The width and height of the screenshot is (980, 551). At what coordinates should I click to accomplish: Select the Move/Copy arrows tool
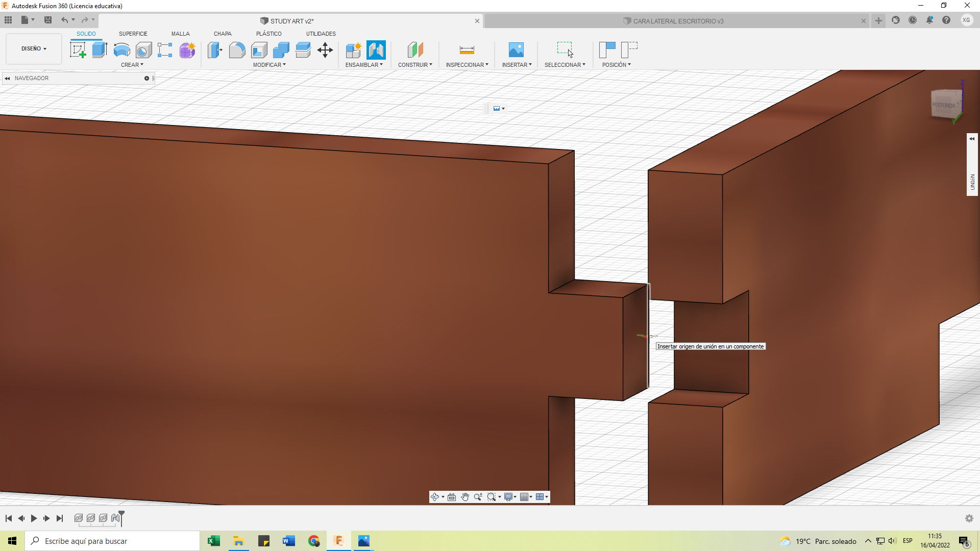tap(325, 50)
